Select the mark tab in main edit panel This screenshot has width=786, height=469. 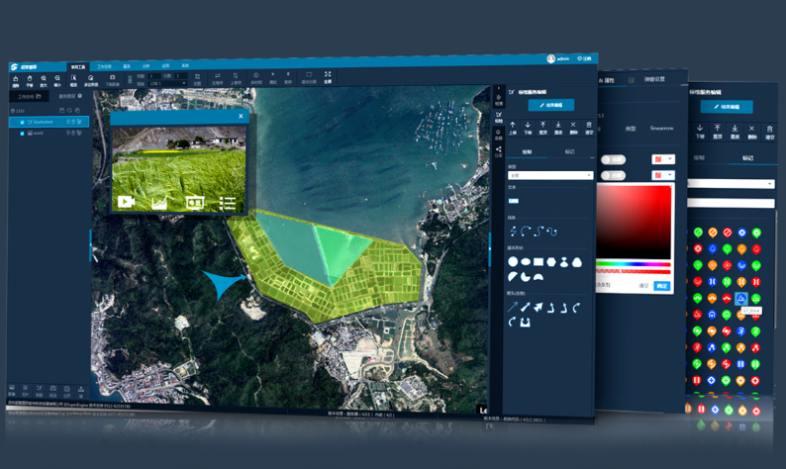[x=570, y=152]
